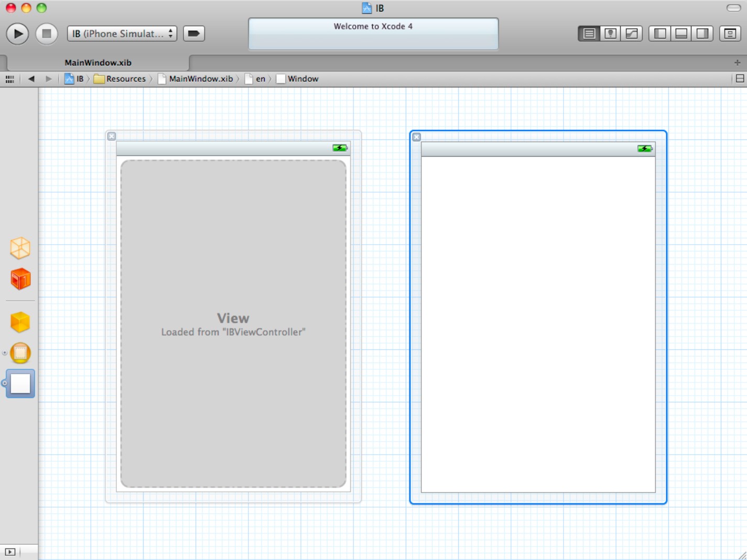Select the App Delegate yellow cube object

pyautogui.click(x=20, y=322)
